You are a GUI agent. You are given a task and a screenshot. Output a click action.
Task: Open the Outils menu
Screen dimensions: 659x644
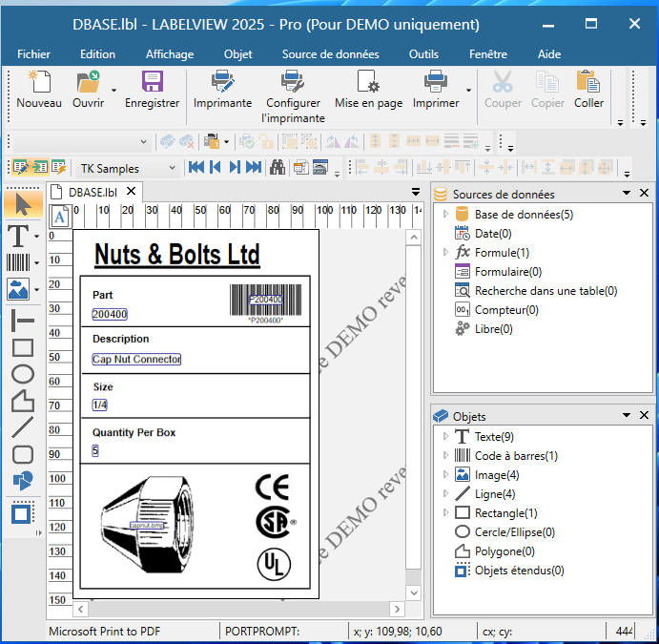pos(423,54)
